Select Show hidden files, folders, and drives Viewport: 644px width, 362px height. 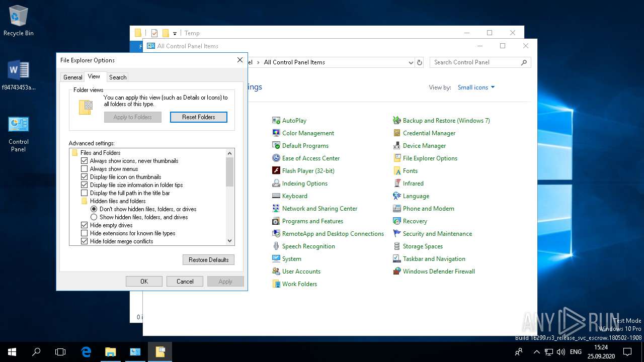94,217
